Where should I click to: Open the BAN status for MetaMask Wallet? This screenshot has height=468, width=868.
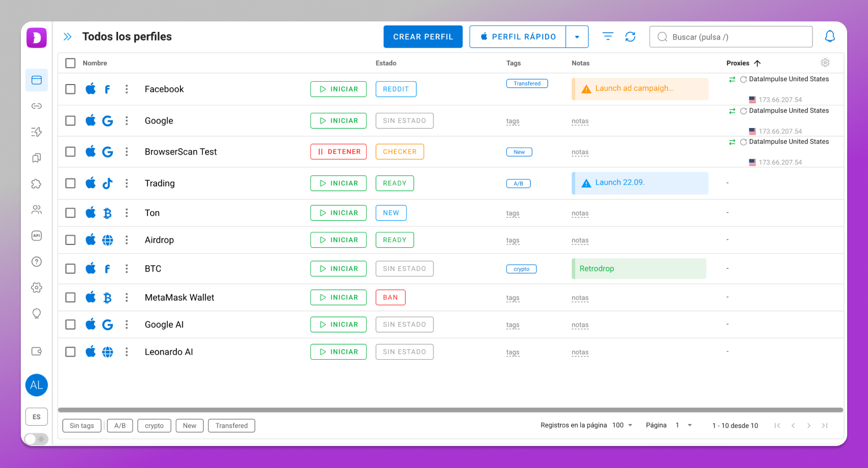click(391, 297)
